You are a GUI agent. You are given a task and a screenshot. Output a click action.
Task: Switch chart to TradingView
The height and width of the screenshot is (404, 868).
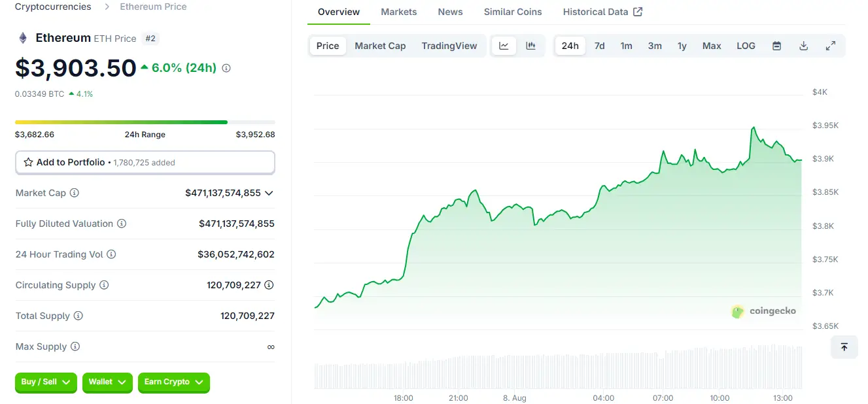click(x=449, y=46)
